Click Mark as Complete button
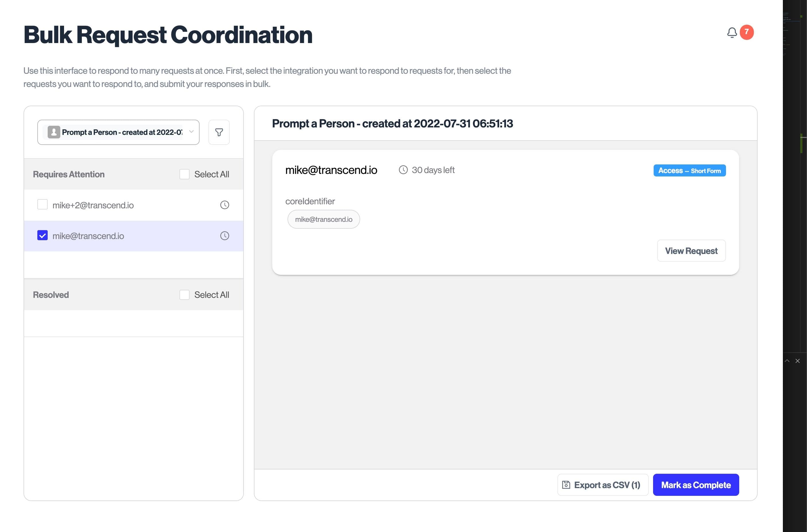Image resolution: width=807 pixels, height=532 pixels. [x=696, y=485]
